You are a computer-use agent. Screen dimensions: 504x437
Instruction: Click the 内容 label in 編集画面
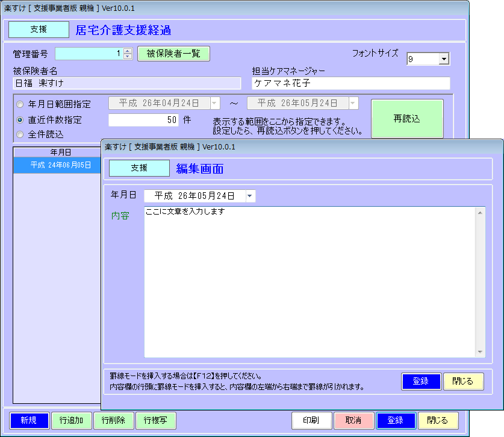pos(120,216)
